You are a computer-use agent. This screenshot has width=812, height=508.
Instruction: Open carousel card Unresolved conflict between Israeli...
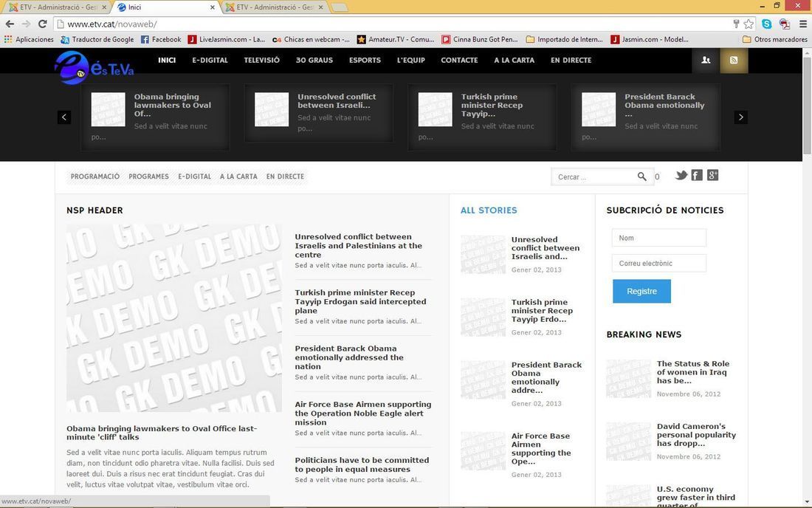tap(318, 113)
